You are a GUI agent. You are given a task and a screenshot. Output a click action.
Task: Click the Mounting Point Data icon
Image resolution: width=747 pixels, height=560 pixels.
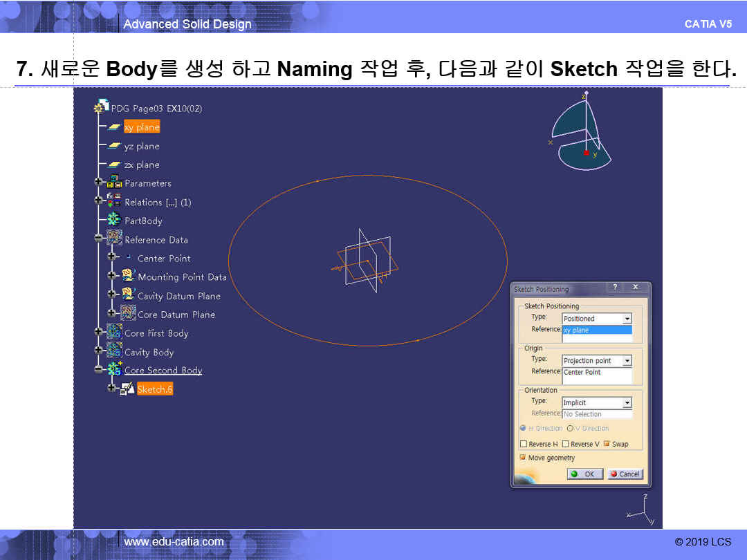point(128,276)
